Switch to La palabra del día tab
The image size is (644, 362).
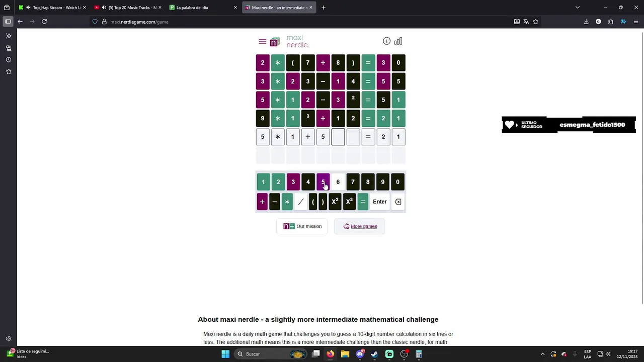point(203,8)
